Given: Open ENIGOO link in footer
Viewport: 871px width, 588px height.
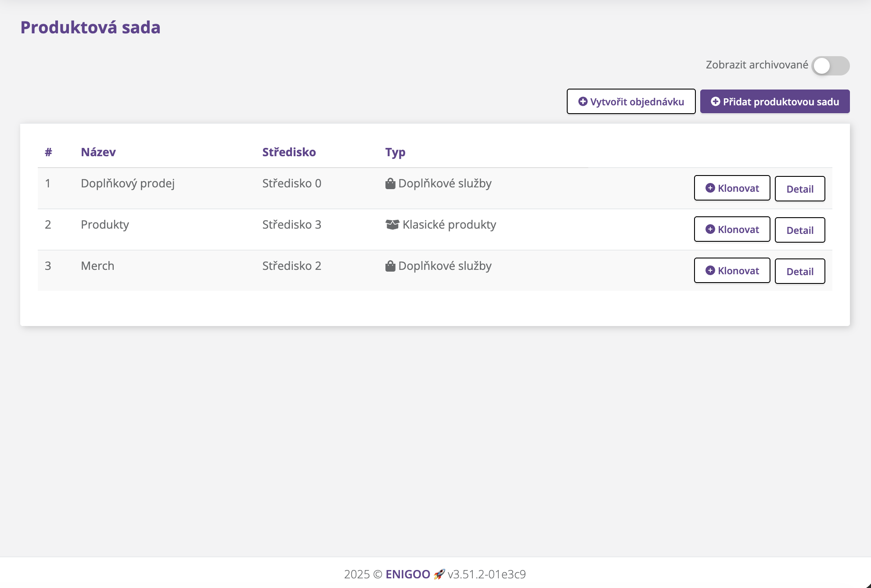Looking at the screenshot, I should point(407,574).
